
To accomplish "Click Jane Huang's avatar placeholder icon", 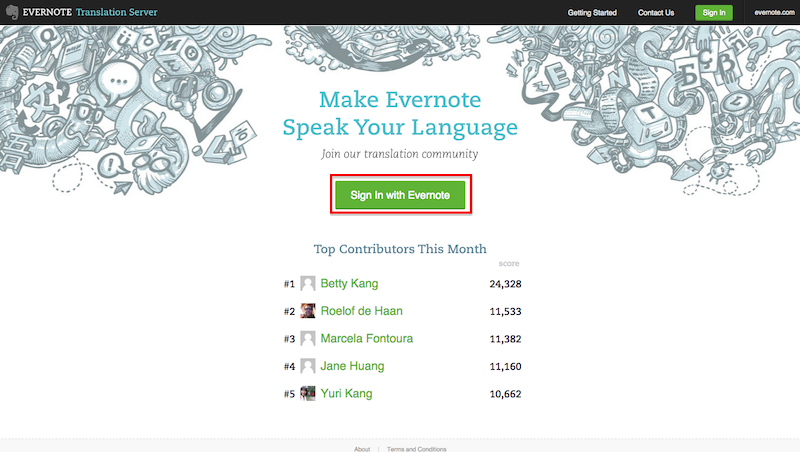I will 308,366.
